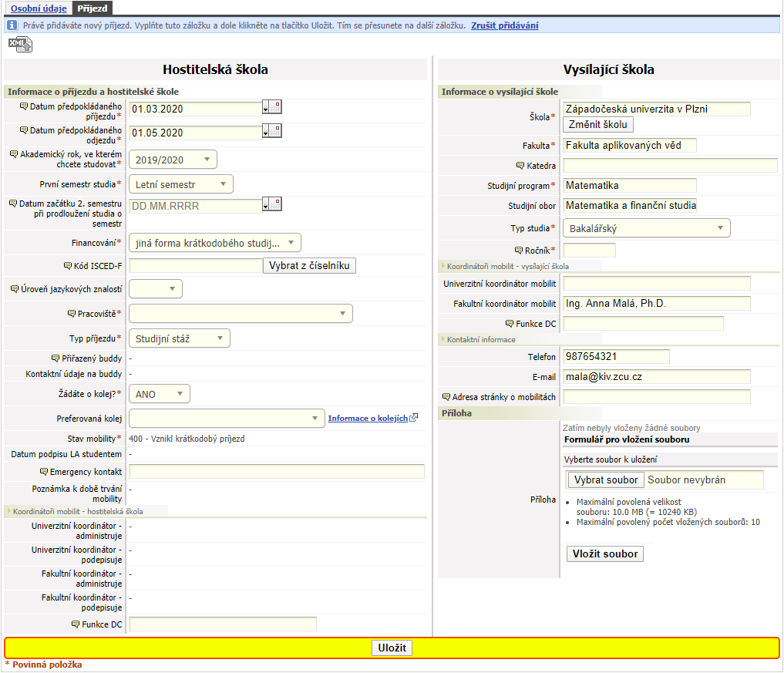
Task: Click the Uložit button
Action: click(392, 648)
